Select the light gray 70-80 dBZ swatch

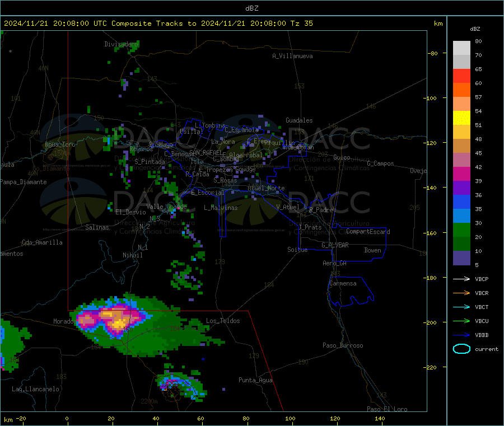[x=461, y=48]
